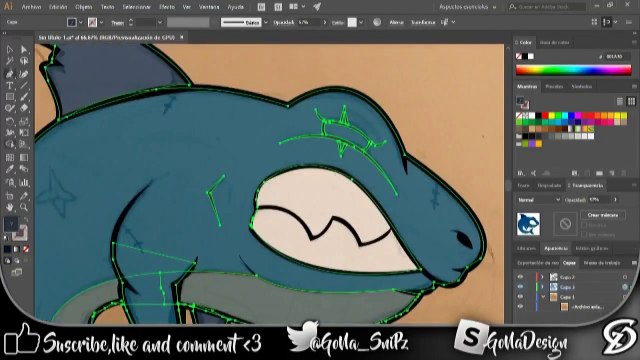
Task: Toggle visibility eye of Capa 1 layer
Action: 520,297
